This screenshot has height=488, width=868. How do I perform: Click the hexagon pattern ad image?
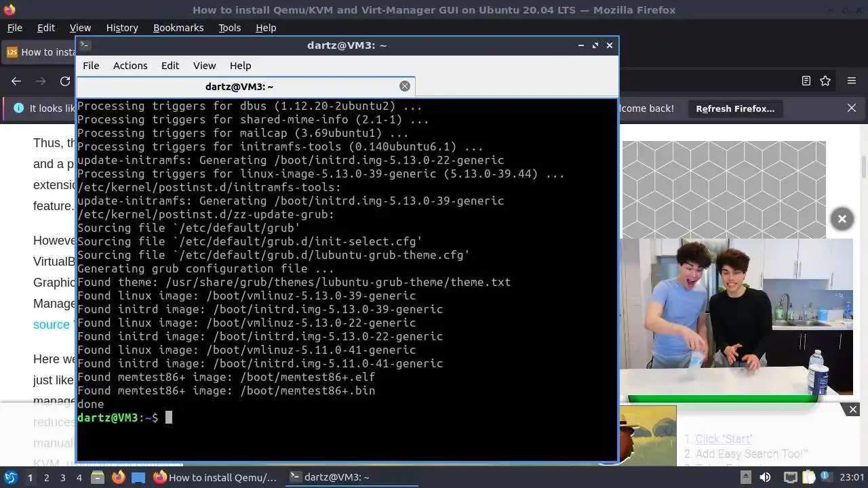tap(724, 189)
